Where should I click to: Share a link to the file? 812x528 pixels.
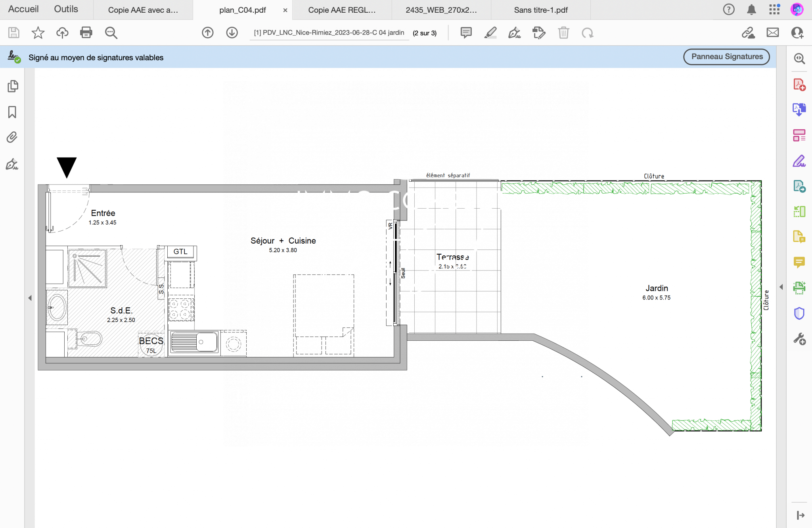pyautogui.click(x=748, y=33)
